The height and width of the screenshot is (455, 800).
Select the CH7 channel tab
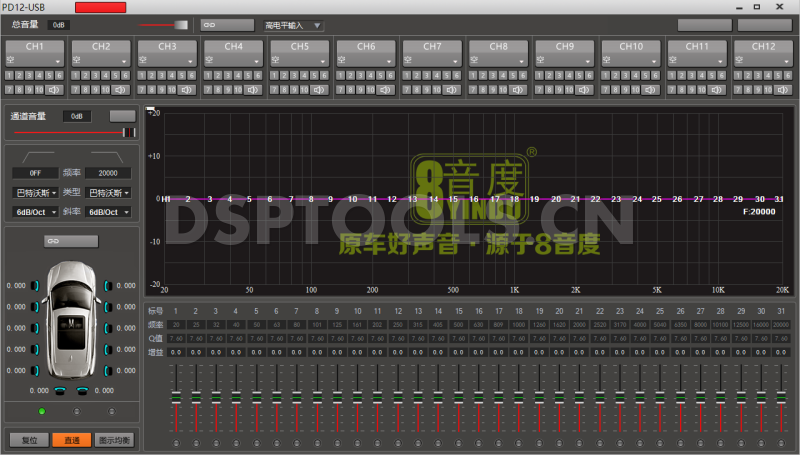click(432, 46)
